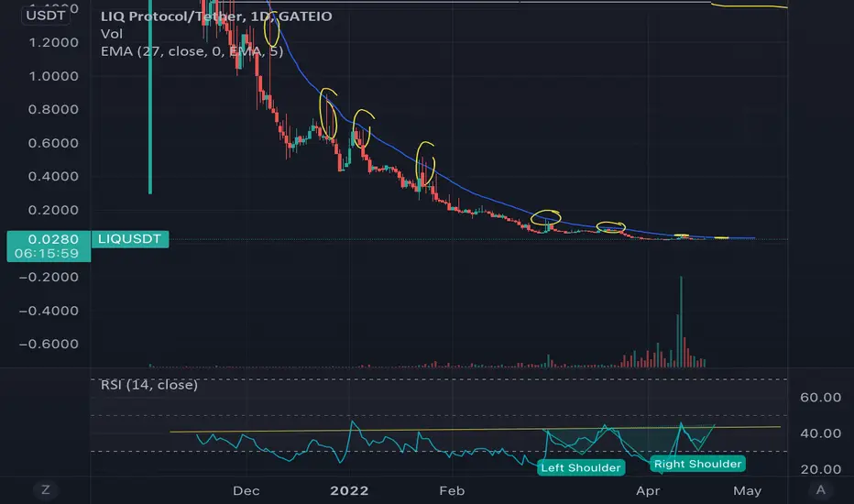Click the 60.00 RSI axis value

820,397
